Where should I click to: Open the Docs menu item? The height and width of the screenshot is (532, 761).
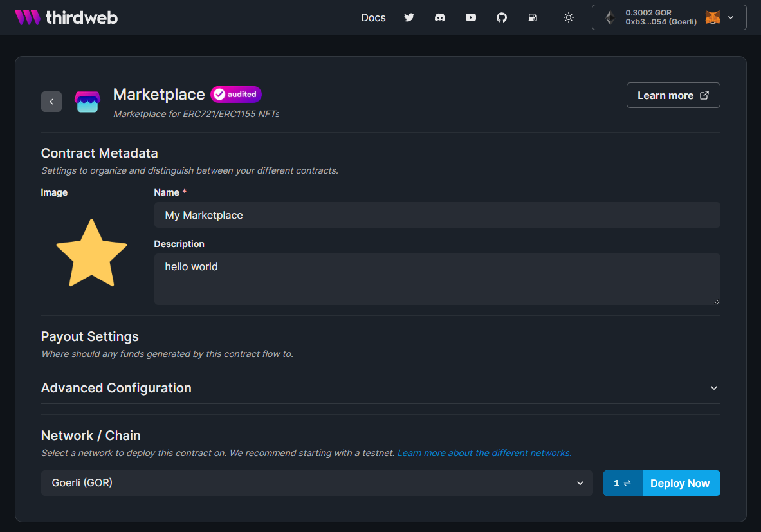pyautogui.click(x=373, y=17)
